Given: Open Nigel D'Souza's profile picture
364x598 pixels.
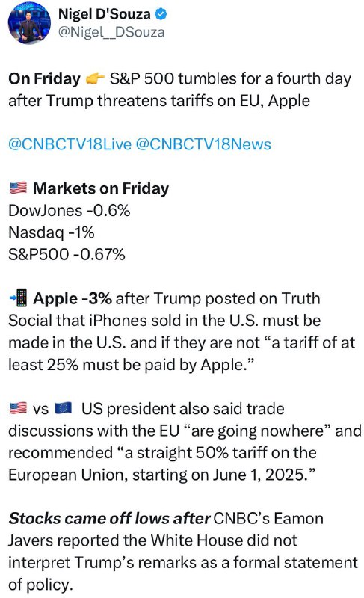Looking at the screenshot, I should [29, 24].
